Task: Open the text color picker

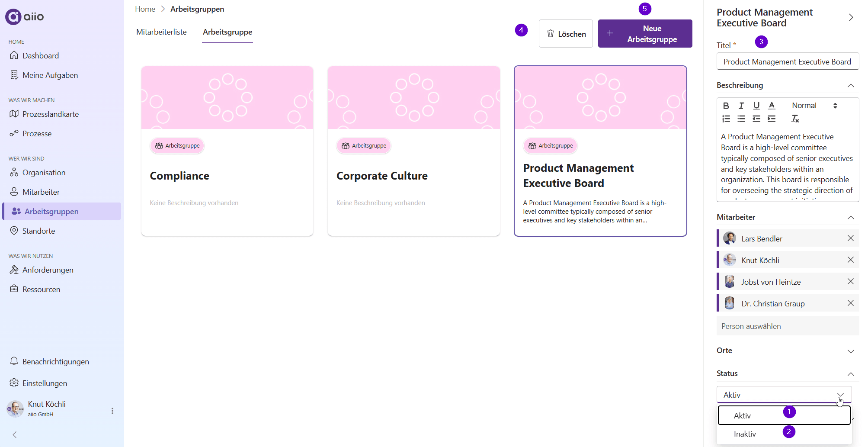Action: (772, 106)
